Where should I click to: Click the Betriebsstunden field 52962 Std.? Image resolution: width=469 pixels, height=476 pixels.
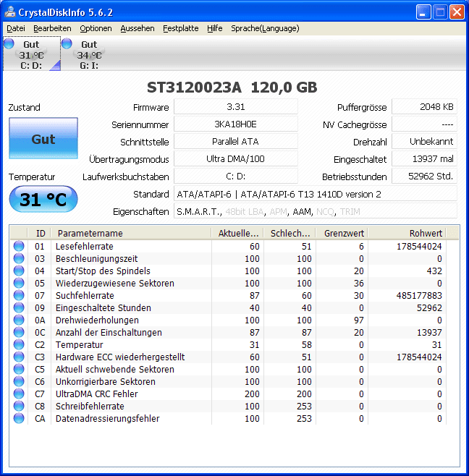(x=424, y=176)
